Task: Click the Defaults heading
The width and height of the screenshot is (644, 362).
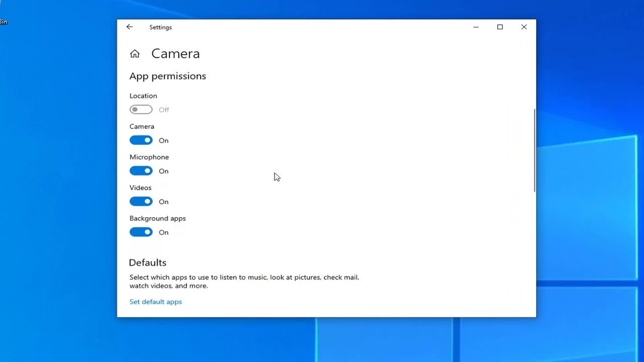Action: (x=147, y=262)
